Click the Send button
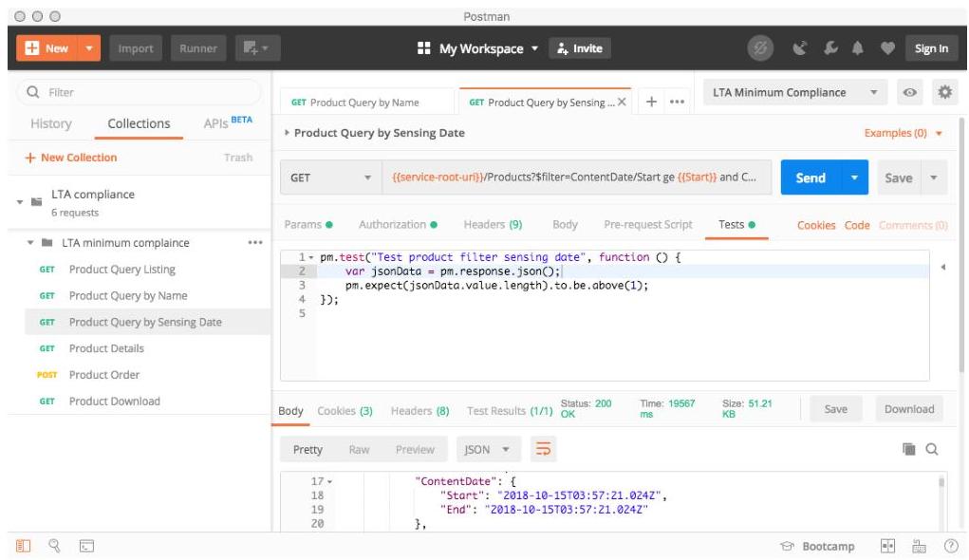Image resolution: width=969 pixels, height=560 pixels. (811, 178)
